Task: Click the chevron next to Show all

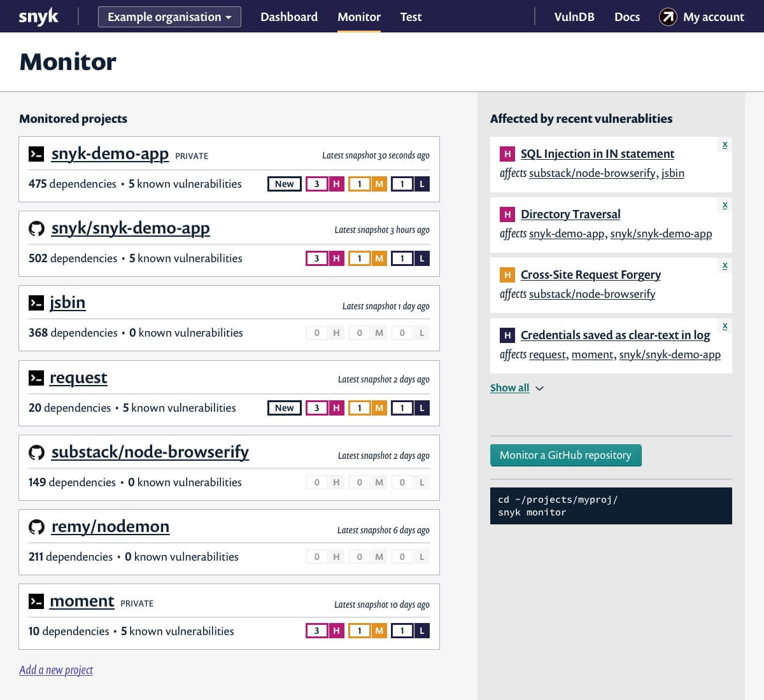Action: coord(539,388)
